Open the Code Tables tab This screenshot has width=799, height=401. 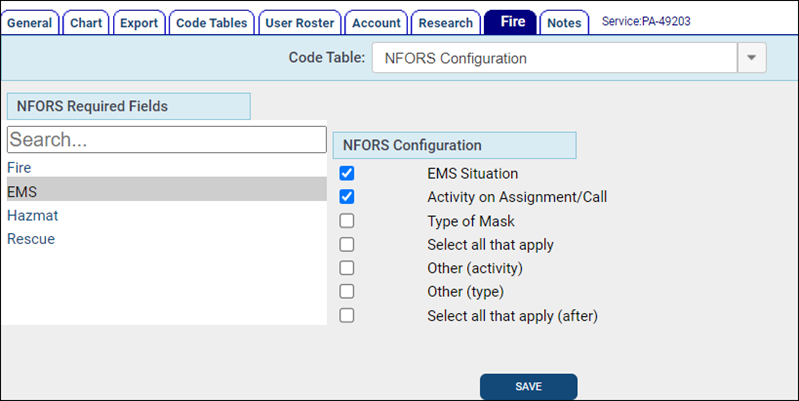(x=211, y=23)
